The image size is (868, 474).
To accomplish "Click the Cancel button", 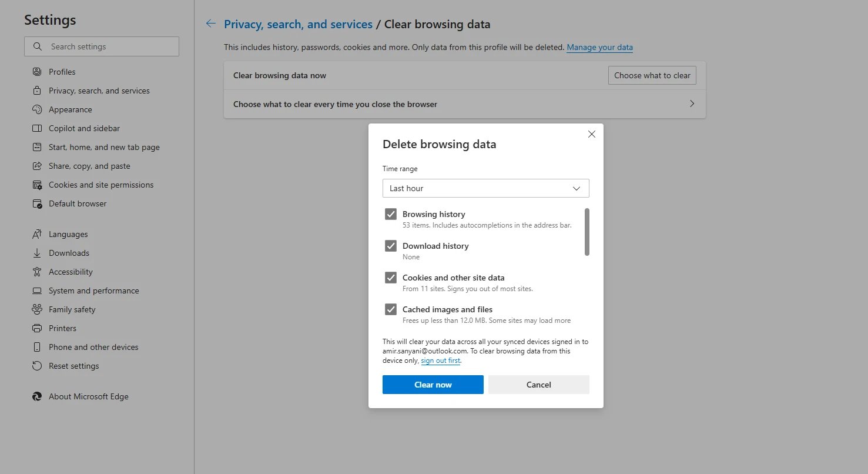I will point(539,385).
